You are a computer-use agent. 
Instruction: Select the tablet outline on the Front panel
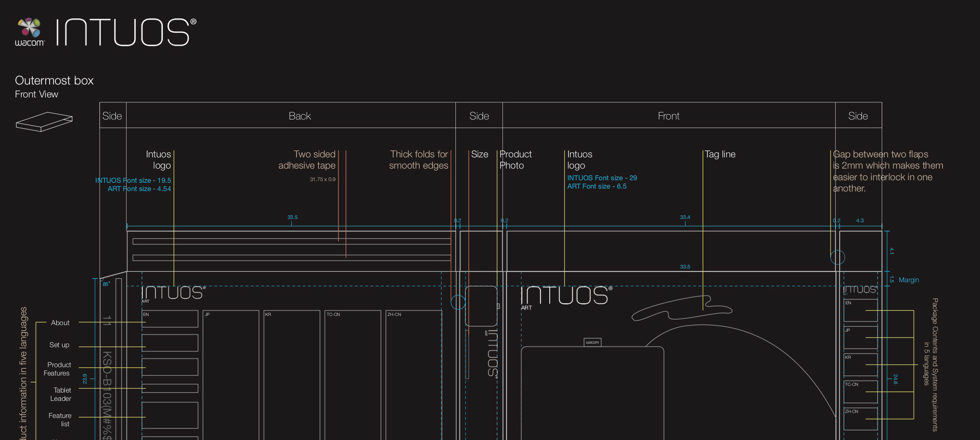592,393
